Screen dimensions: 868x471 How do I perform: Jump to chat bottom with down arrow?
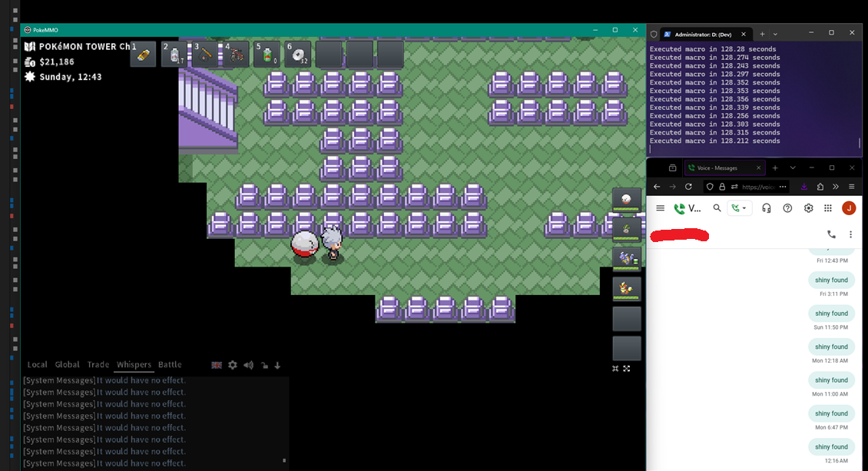tap(277, 365)
